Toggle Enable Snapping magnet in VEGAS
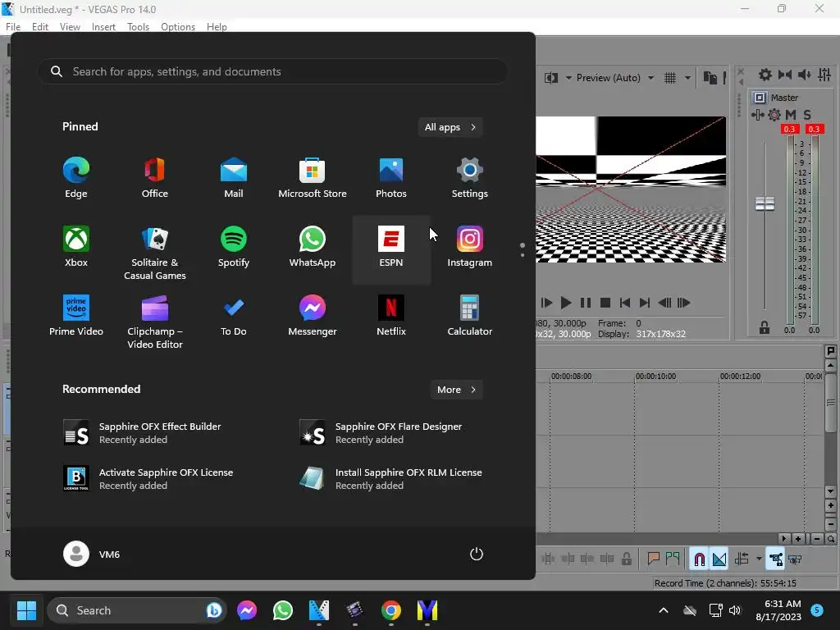 tap(699, 559)
